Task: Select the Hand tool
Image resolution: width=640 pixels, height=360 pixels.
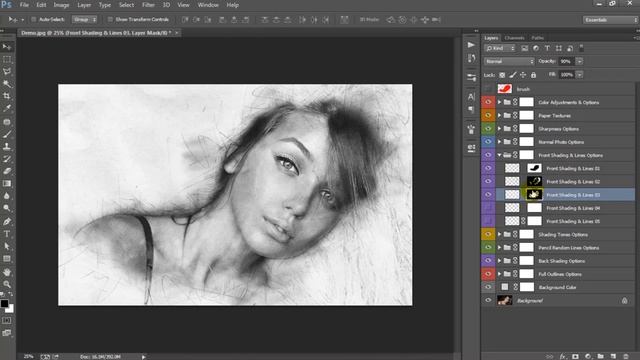Action: coord(7,272)
